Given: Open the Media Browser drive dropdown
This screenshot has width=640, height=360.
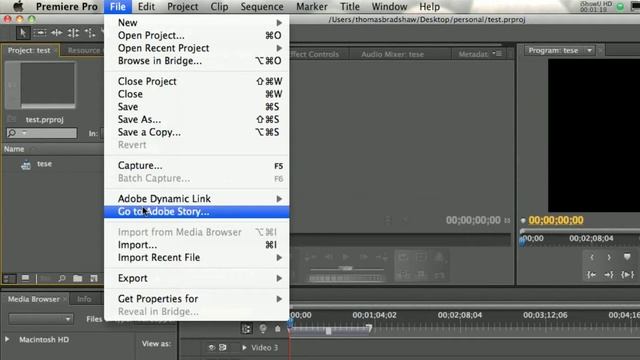Looking at the screenshot, I should click(x=41, y=319).
